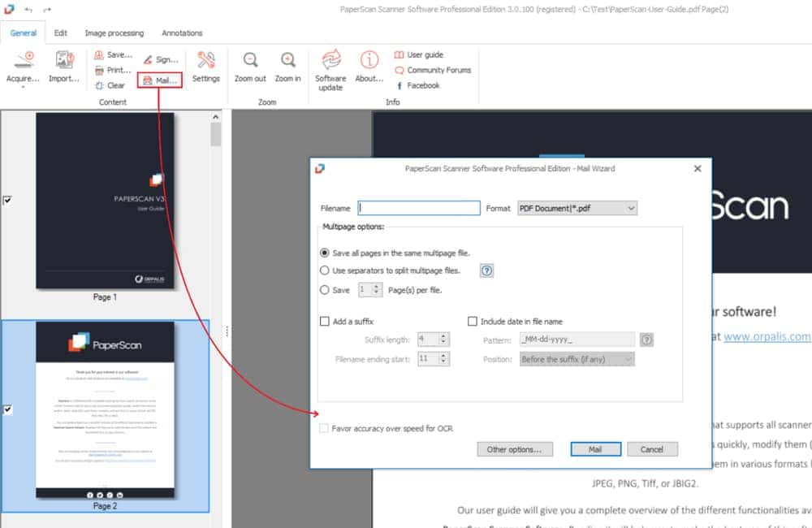812x528 pixels.
Task: Click the redo arrow in title bar
Action: [47, 9]
